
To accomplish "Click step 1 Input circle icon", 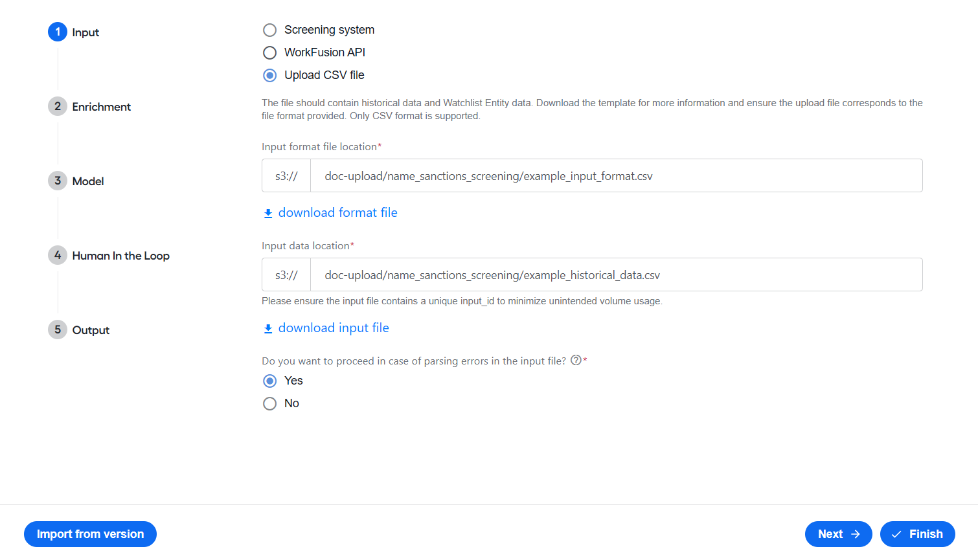I will (58, 32).
